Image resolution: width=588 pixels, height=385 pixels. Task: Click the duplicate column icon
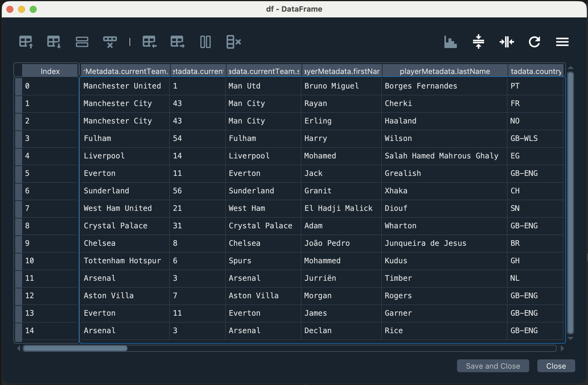click(206, 42)
